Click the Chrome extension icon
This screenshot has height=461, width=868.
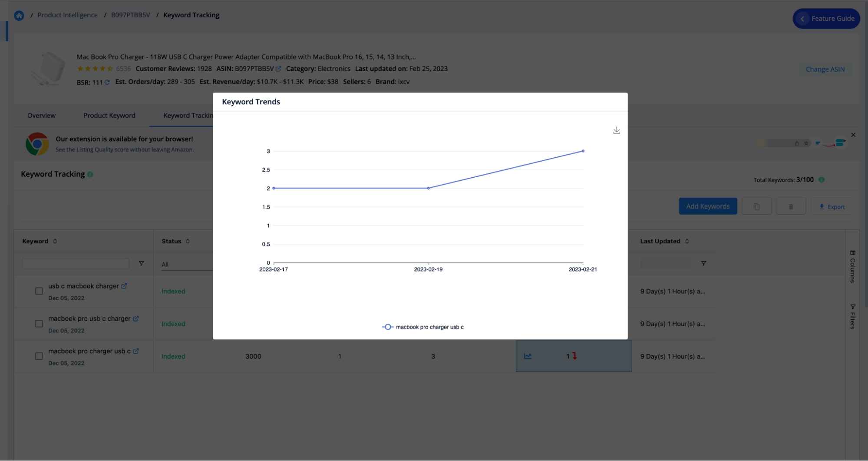pyautogui.click(x=37, y=144)
